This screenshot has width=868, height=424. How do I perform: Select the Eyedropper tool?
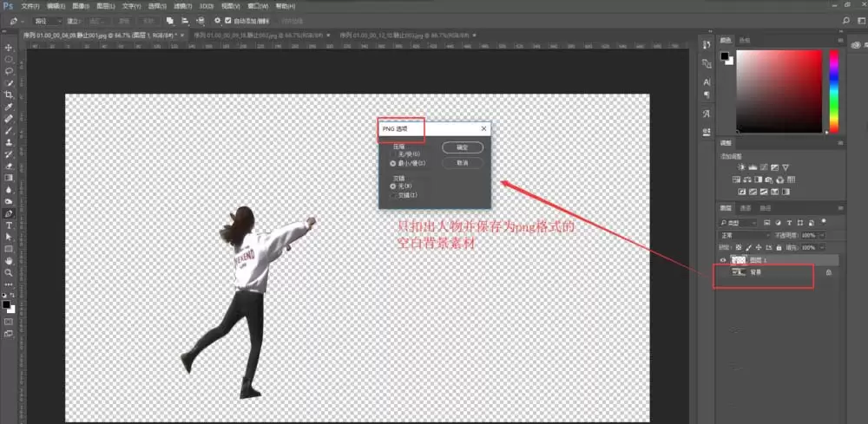9,106
